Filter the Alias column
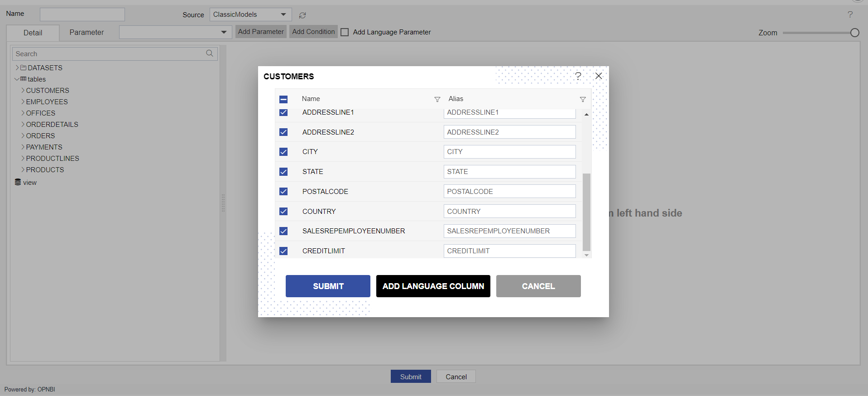The width and height of the screenshot is (868, 396). pos(583,99)
